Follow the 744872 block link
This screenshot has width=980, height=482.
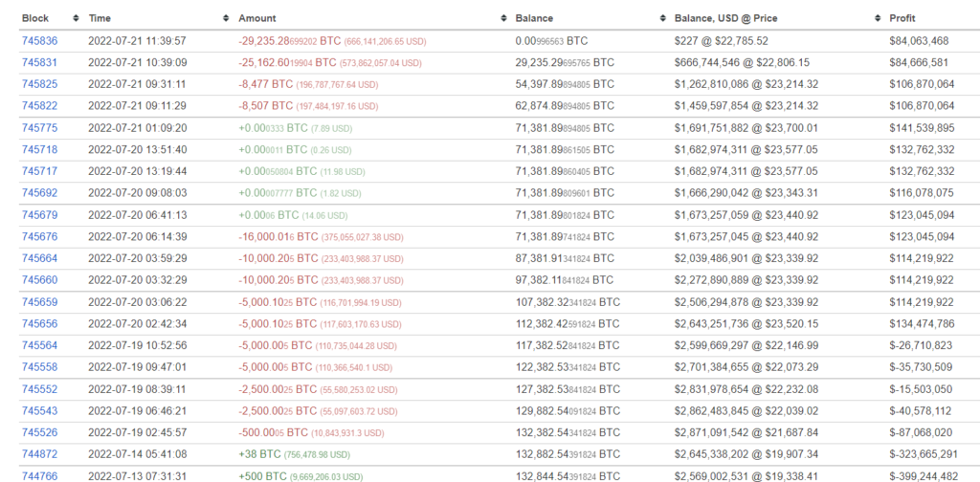pyautogui.click(x=39, y=454)
